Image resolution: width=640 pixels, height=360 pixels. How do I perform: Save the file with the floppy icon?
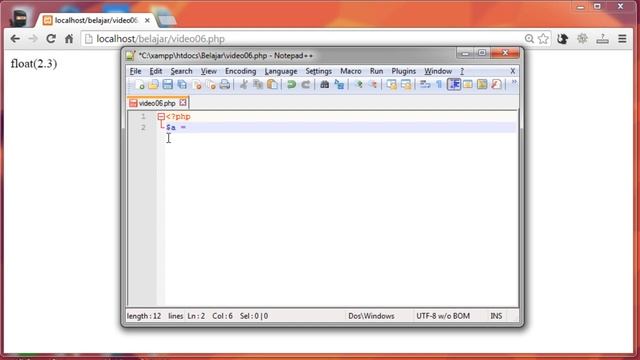167,84
